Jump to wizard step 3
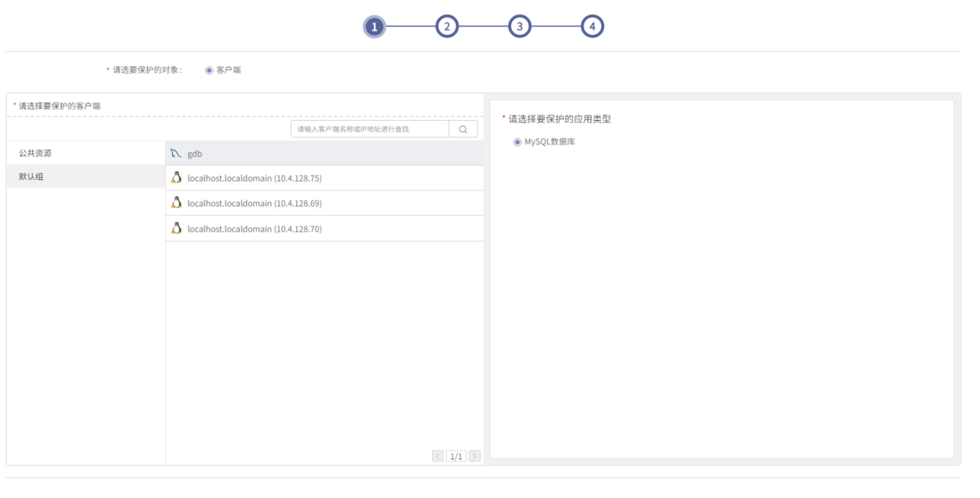The width and height of the screenshot is (980, 498). (520, 27)
